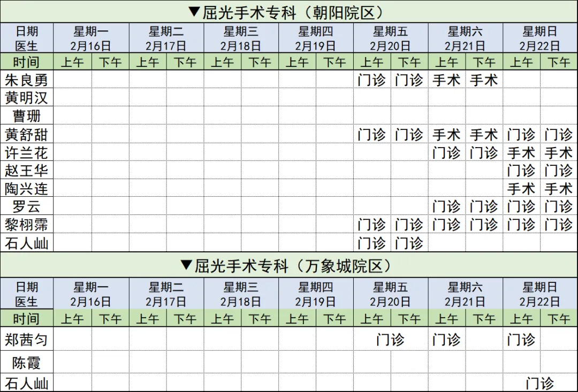Screen dimensions: 578x392
Task: Select 星期一 2月16日 header in 朝阳院区 table
Action: 91,39
